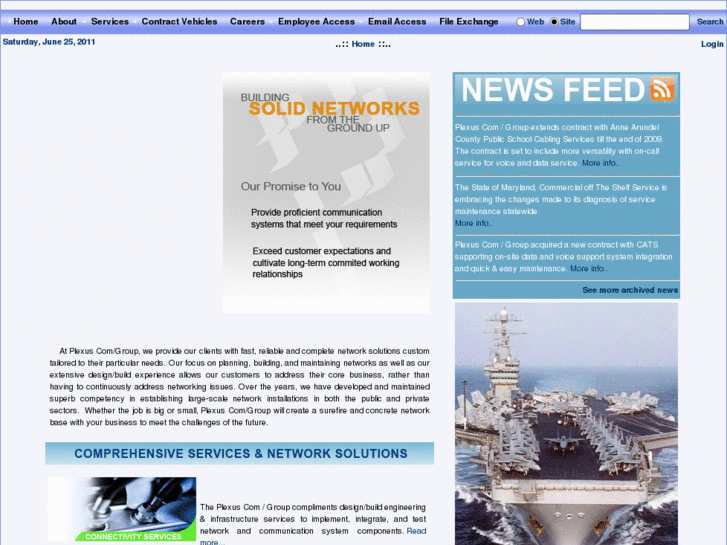Select the Web search radio button
727x545 pixels.
click(521, 22)
